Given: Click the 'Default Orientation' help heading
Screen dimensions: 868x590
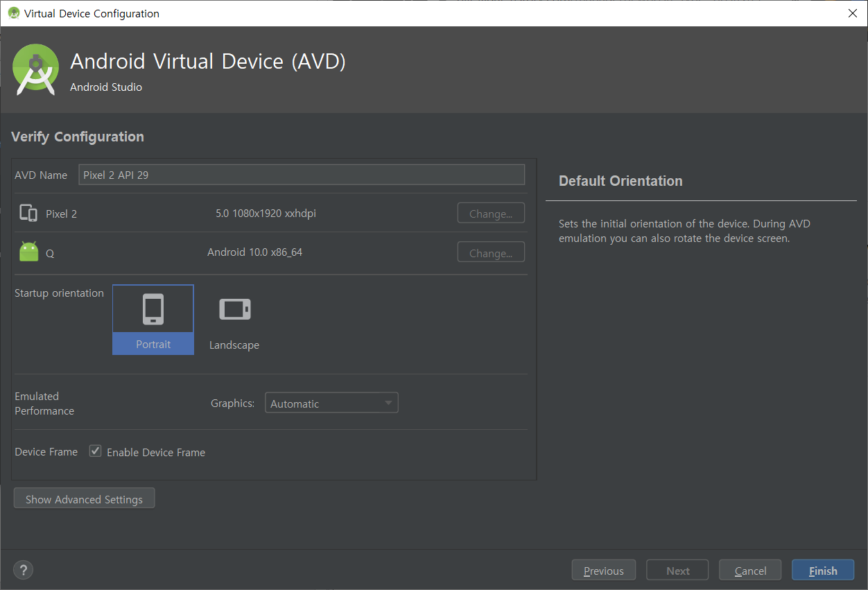Looking at the screenshot, I should pyautogui.click(x=620, y=181).
